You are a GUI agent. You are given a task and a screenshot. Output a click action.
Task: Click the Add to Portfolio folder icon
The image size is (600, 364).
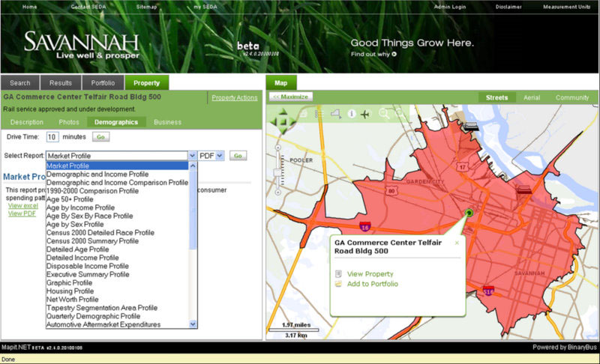(338, 284)
